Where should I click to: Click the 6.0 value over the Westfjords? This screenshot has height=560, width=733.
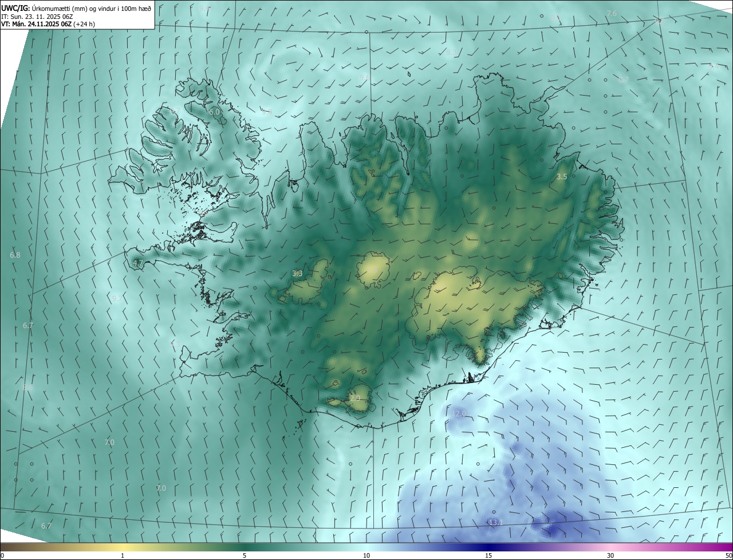[214, 112]
